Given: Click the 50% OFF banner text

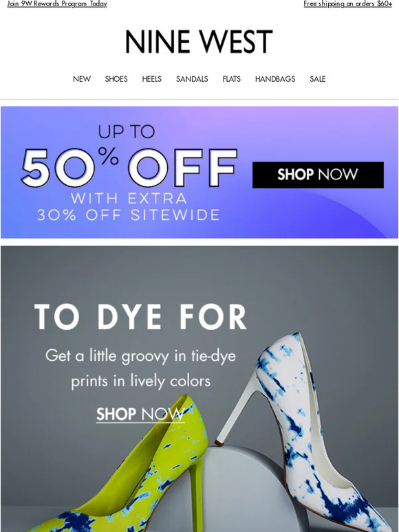Looking at the screenshot, I should (x=129, y=167).
